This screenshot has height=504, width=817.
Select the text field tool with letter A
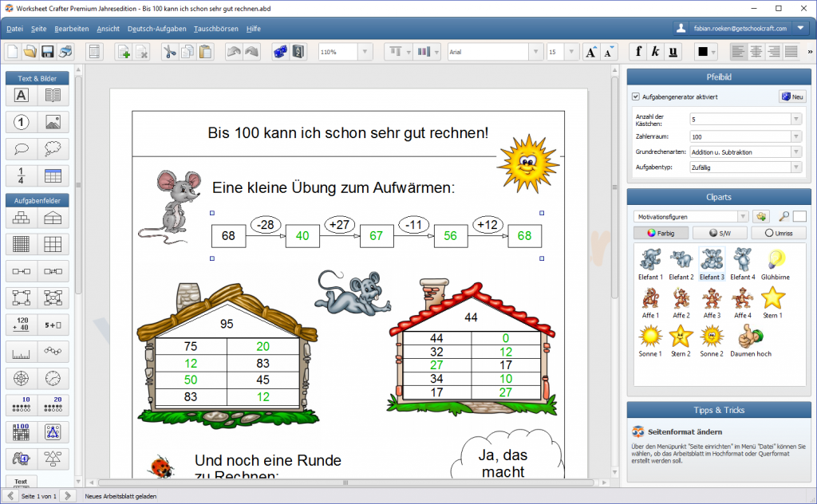[x=22, y=96]
